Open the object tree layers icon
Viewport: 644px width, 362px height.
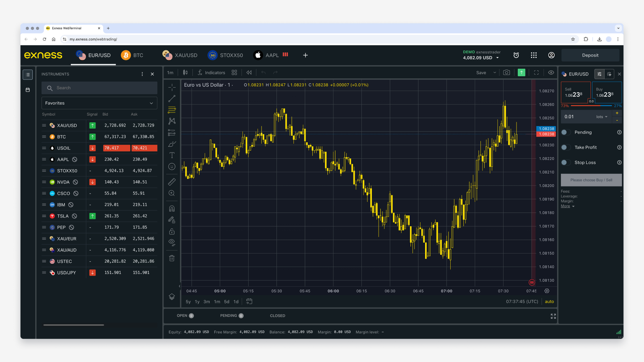[172, 297]
